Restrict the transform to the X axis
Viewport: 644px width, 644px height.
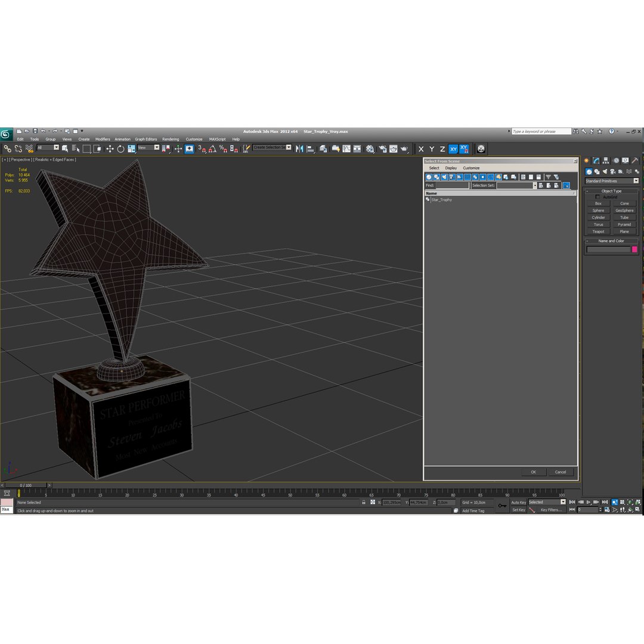click(x=421, y=149)
